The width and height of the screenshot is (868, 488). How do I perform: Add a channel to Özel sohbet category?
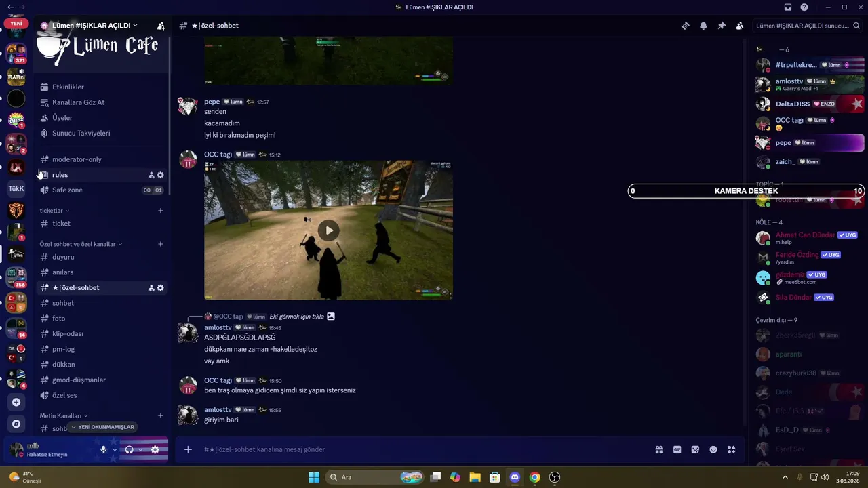pos(161,244)
